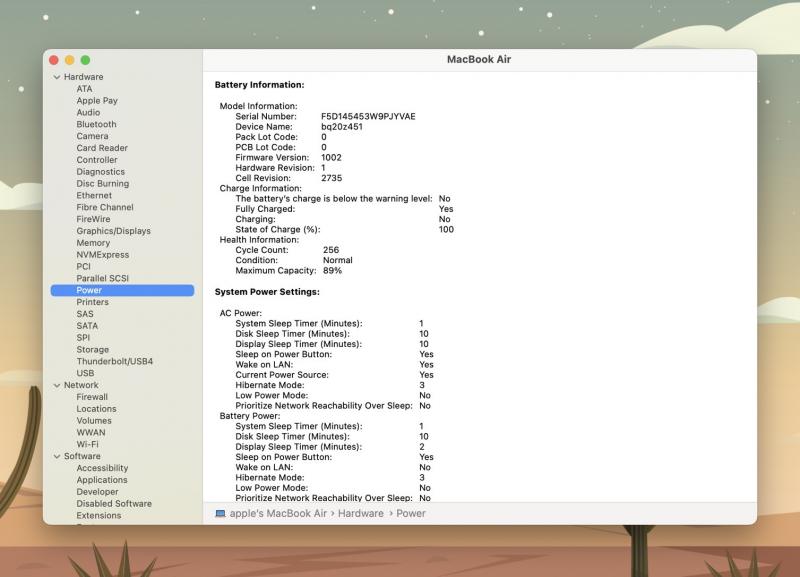Image resolution: width=800 pixels, height=577 pixels.
Task: Open Accessibility under Software
Action: click(102, 468)
